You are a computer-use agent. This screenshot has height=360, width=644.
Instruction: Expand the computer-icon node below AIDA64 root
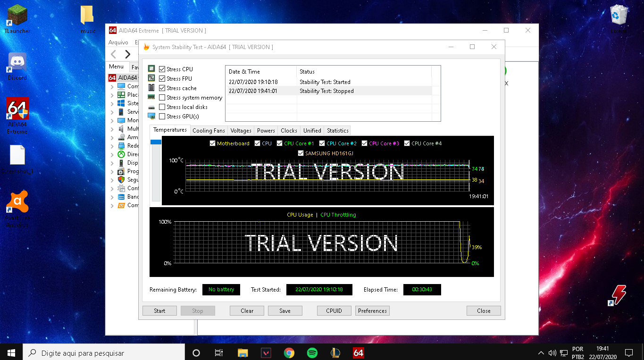(112, 87)
